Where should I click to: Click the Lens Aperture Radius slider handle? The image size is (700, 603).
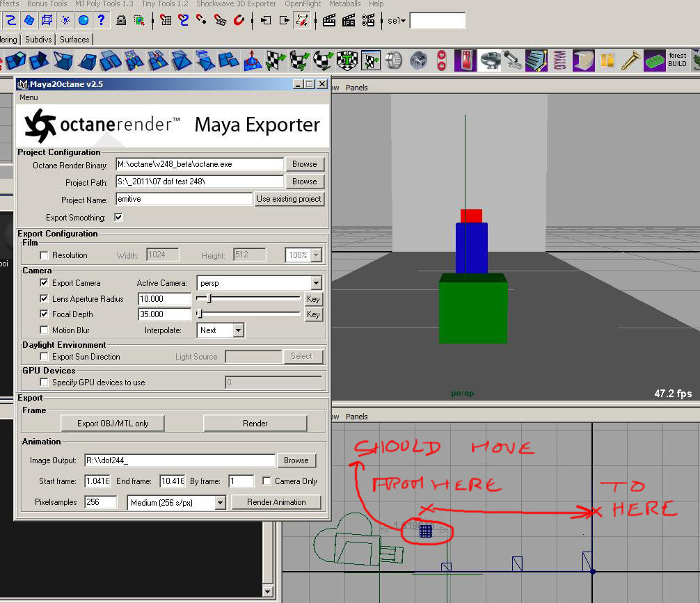[209, 298]
